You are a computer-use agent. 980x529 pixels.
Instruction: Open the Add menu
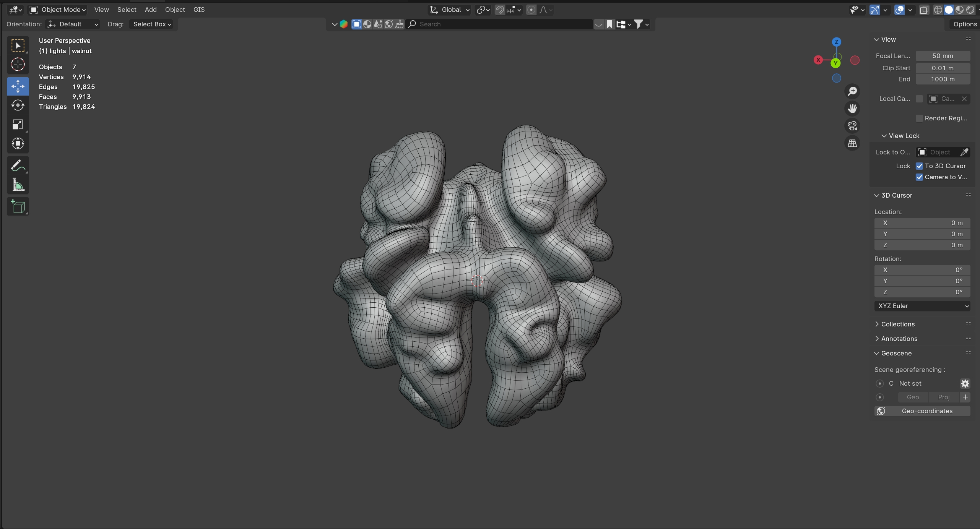click(150, 10)
